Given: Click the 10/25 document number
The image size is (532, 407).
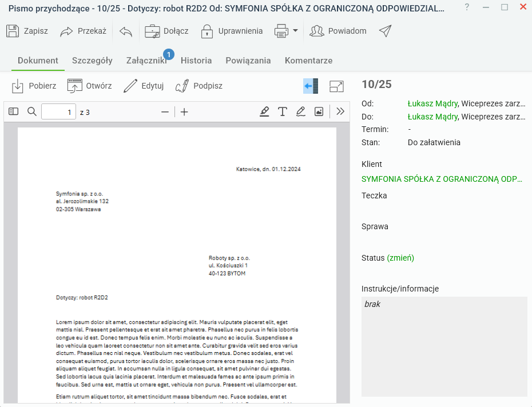Looking at the screenshot, I should (x=376, y=84).
